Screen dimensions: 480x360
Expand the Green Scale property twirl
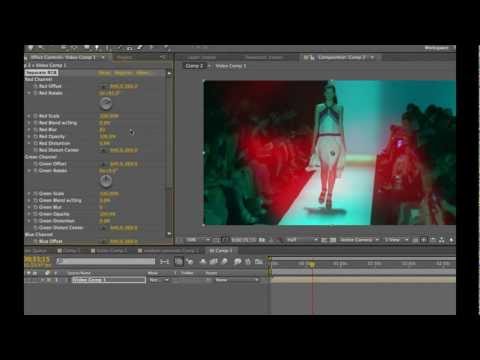point(29,194)
